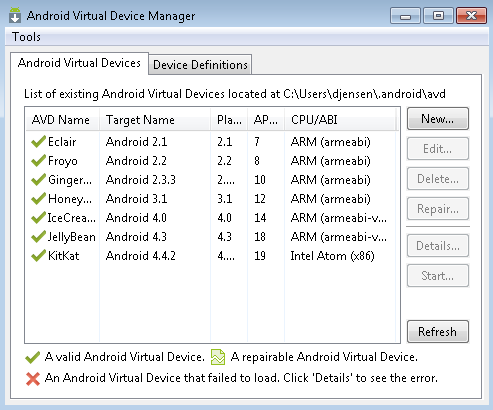Click the green checkmark beside Froyo
The image size is (493, 410).
(x=38, y=161)
